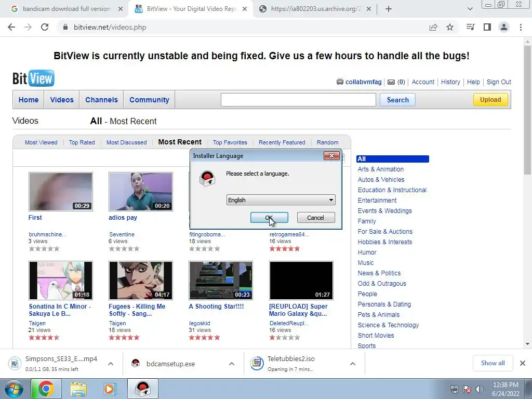Open the Videos navigation item
532x399 pixels.
click(62, 100)
